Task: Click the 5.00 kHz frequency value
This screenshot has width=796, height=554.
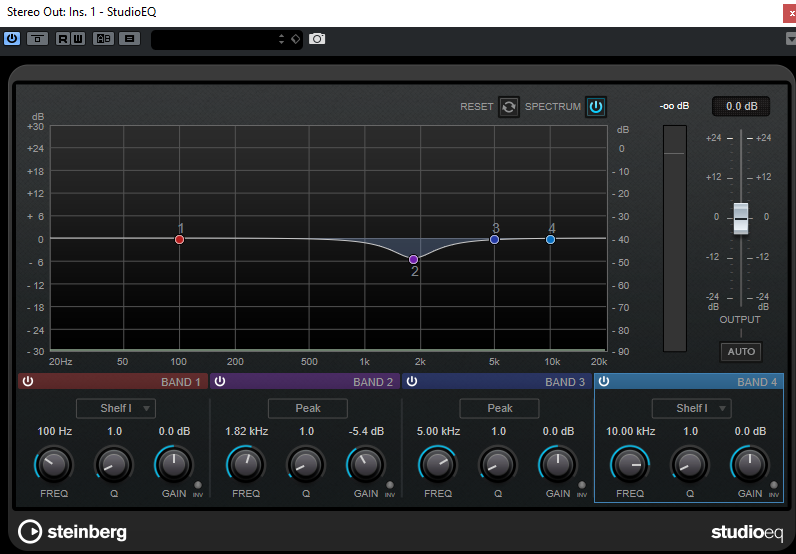Action: 438,431
